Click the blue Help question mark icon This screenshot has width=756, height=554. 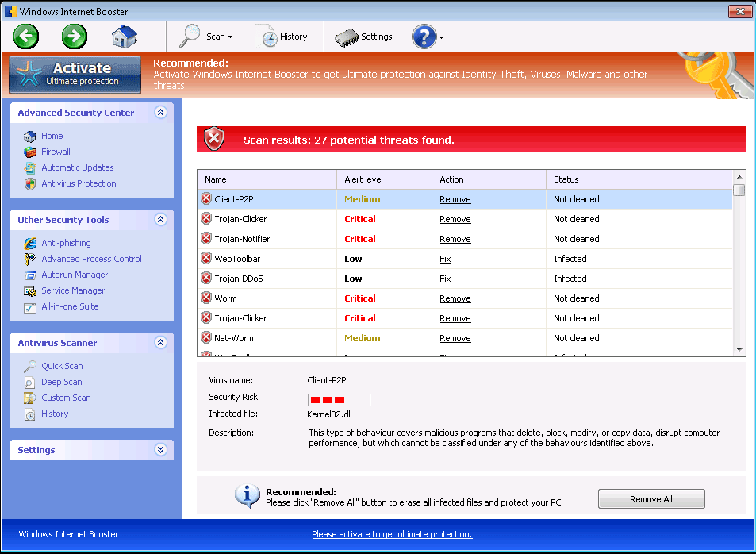(x=424, y=37)
